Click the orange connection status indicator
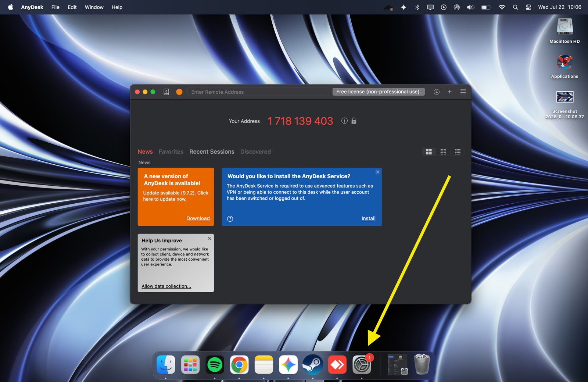Screen dimensions: 588x382 [179, 92]
